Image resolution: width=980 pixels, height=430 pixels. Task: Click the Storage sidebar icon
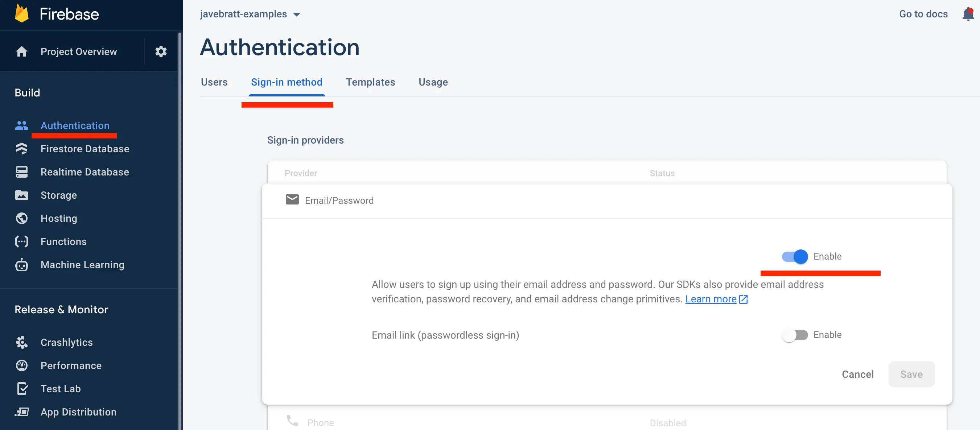click(x=22, y=194)
